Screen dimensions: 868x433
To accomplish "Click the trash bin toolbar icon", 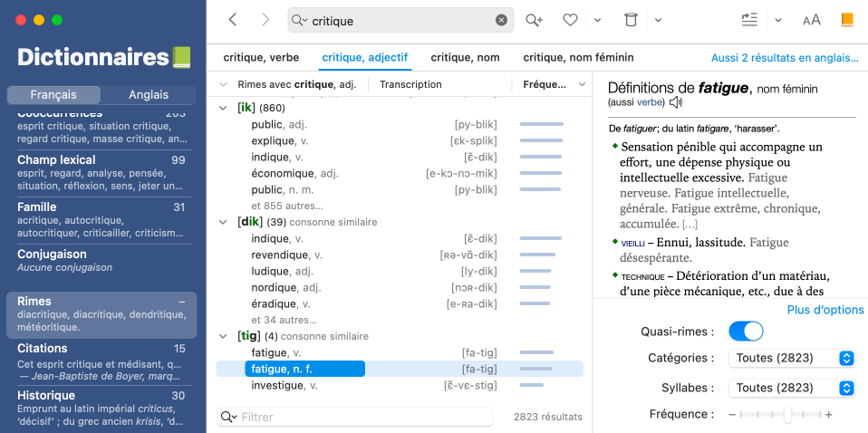I will (631, 20).
